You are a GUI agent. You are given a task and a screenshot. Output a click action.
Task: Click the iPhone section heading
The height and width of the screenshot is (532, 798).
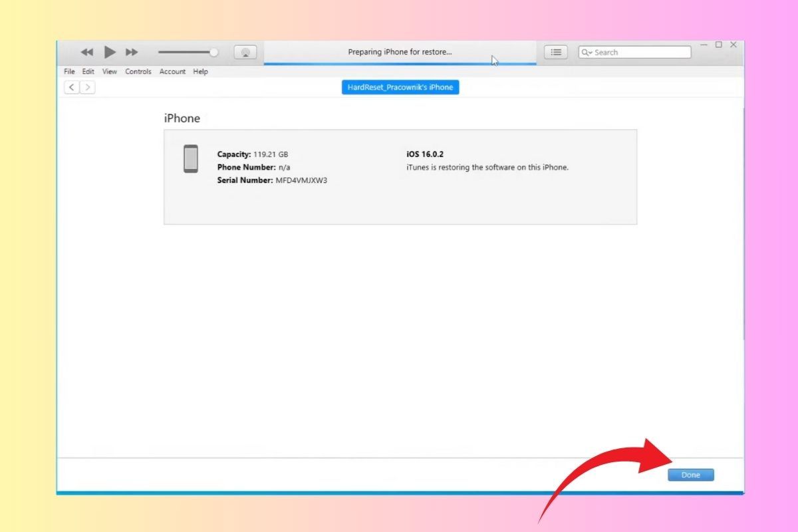click(182, 118)
